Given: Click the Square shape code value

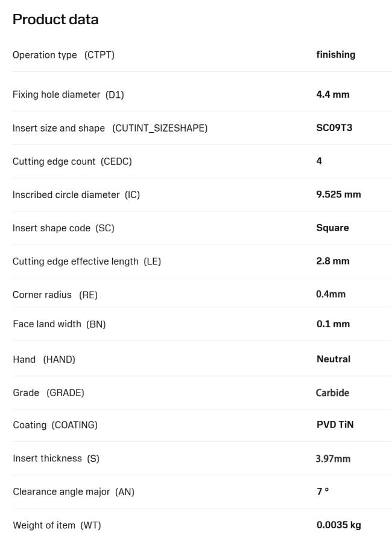Looking at the screenshot, I should click(332, 228).
